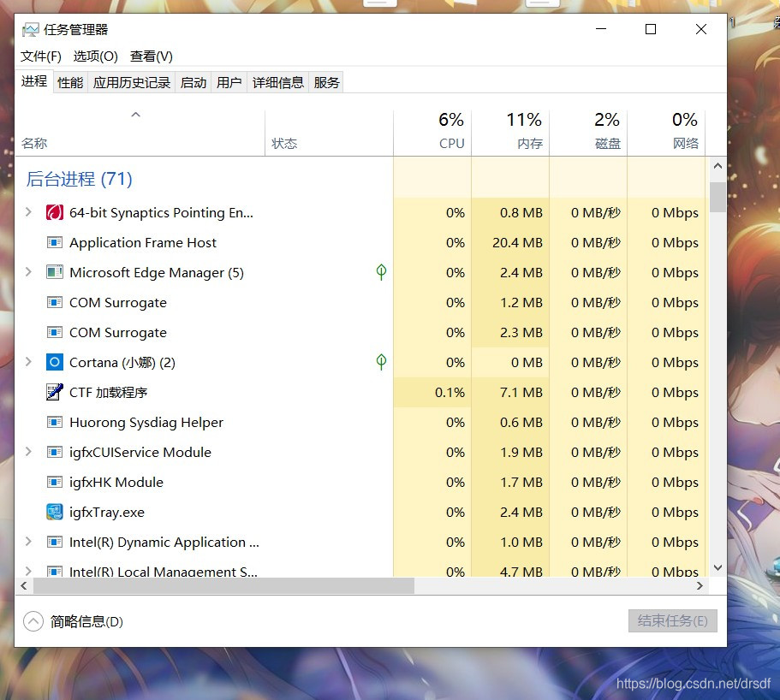
Task: Click the vertical scrollbar up arrow
Action: [x=717, y=166]
